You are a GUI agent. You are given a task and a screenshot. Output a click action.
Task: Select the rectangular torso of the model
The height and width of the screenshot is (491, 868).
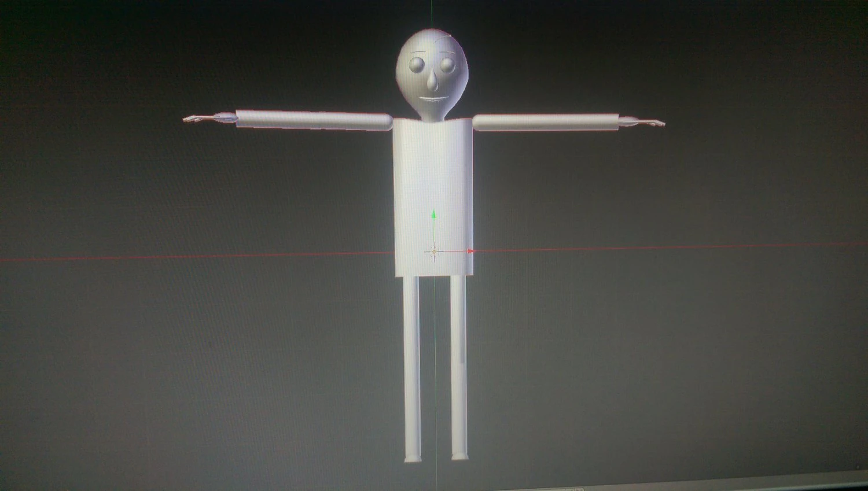[x=434, y=197]
